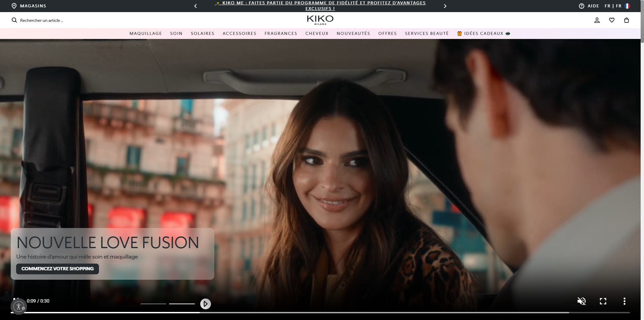Open the Nouveautés menu
The height and width of the screenshot is (320, 644).
(x=354, y=34)
